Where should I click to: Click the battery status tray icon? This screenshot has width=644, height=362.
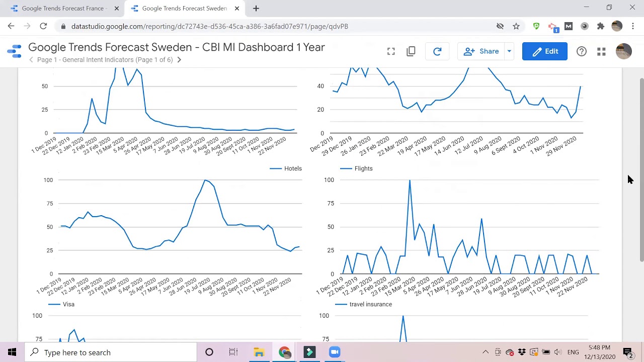click(546, 352)
